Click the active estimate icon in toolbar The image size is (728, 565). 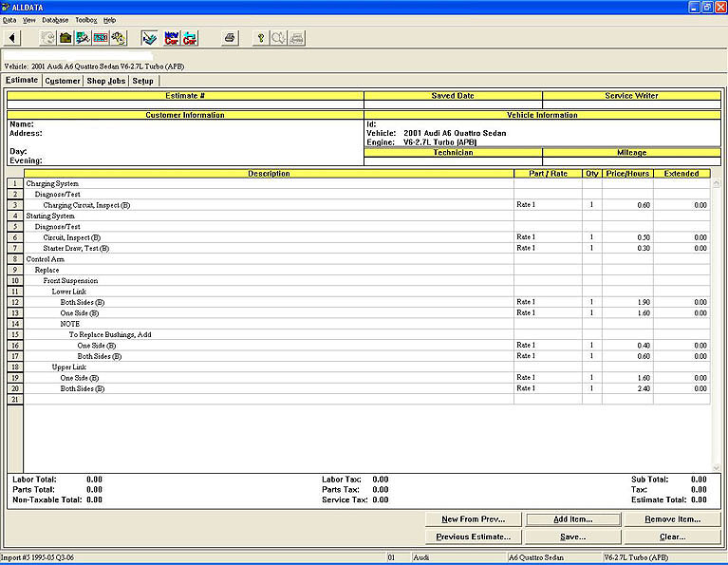pyautogui.click(x=149, y=38)
